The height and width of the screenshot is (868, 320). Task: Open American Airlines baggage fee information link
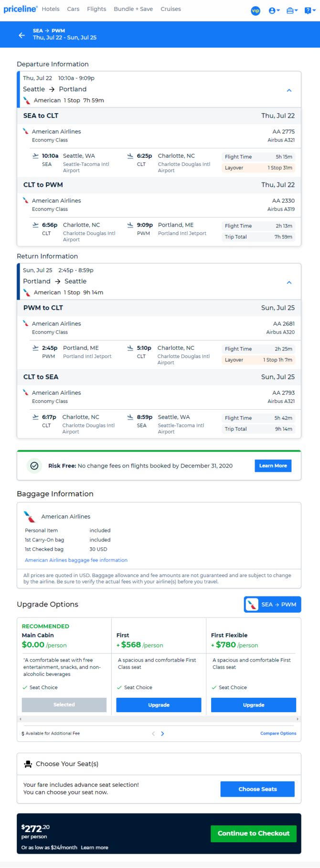coord(76,560)
